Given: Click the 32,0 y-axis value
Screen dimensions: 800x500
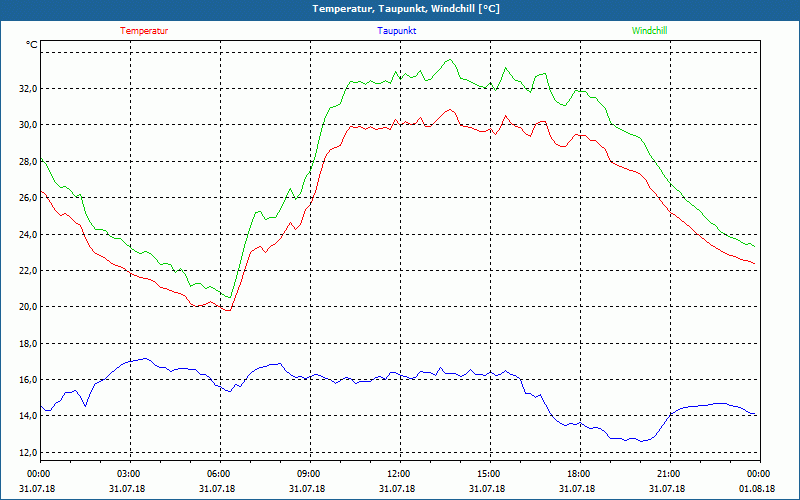Looking at the screenshot, I should [28, 89].
